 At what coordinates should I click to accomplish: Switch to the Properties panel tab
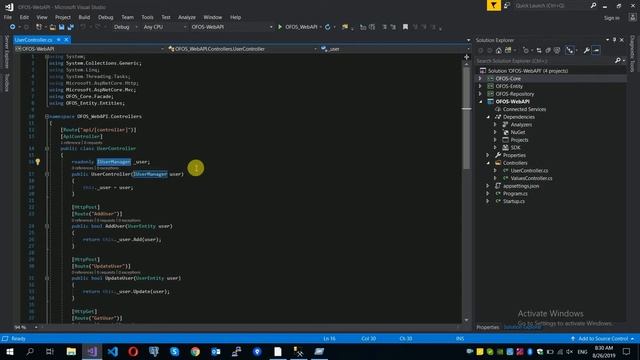point(487,327)
